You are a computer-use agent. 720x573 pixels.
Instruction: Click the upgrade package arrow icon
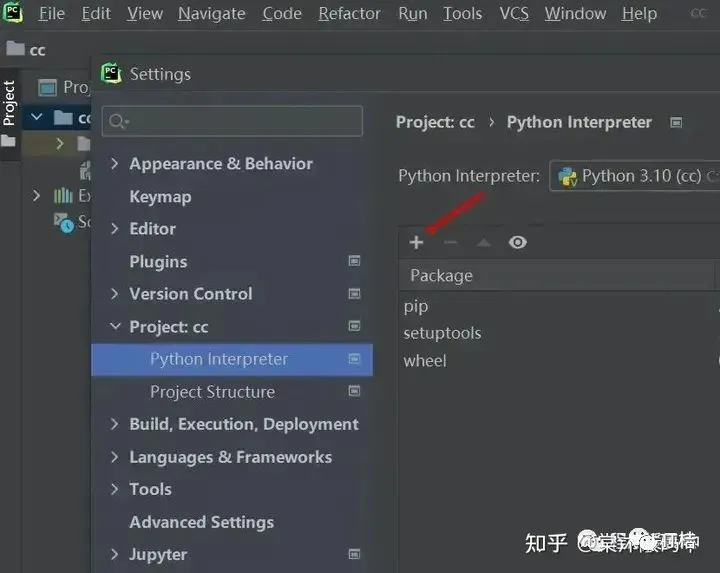pyautogui.click(x=484, y=242)
